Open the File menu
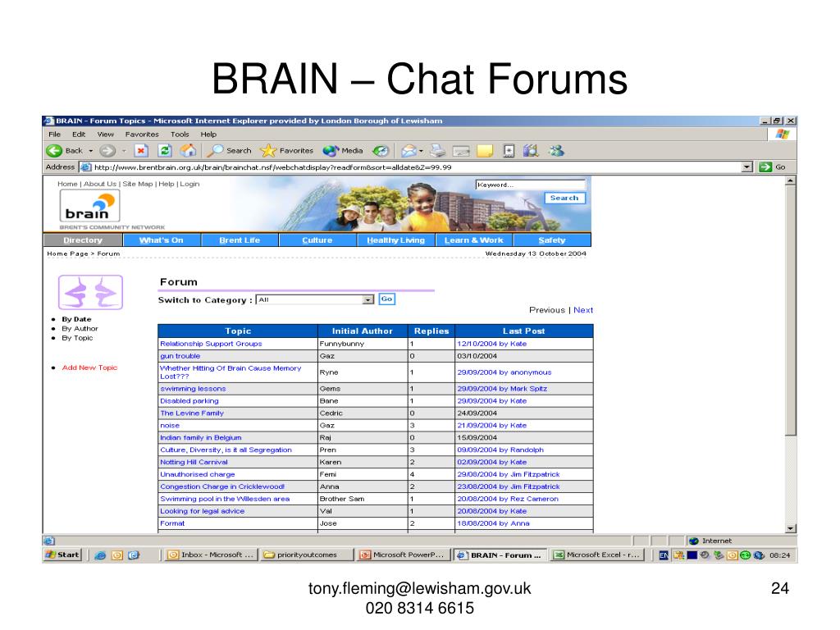This screenshot has height=630, width=840. click(x=55, y=135)
